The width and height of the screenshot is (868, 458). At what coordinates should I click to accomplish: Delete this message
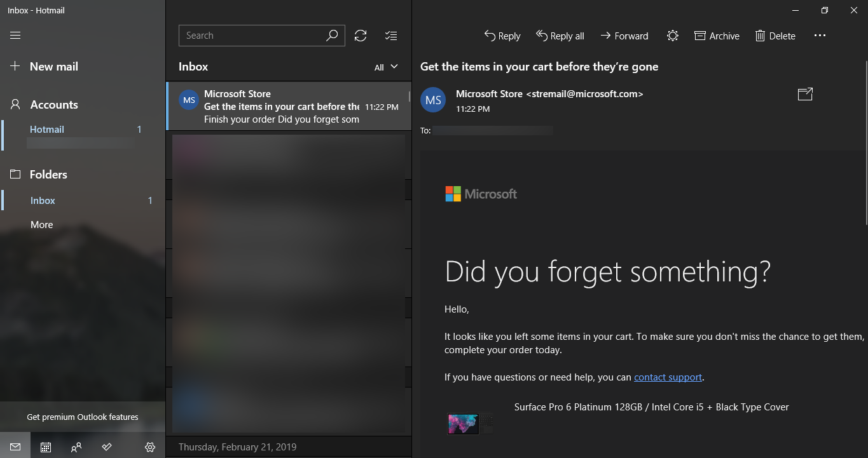click(775, 36)
